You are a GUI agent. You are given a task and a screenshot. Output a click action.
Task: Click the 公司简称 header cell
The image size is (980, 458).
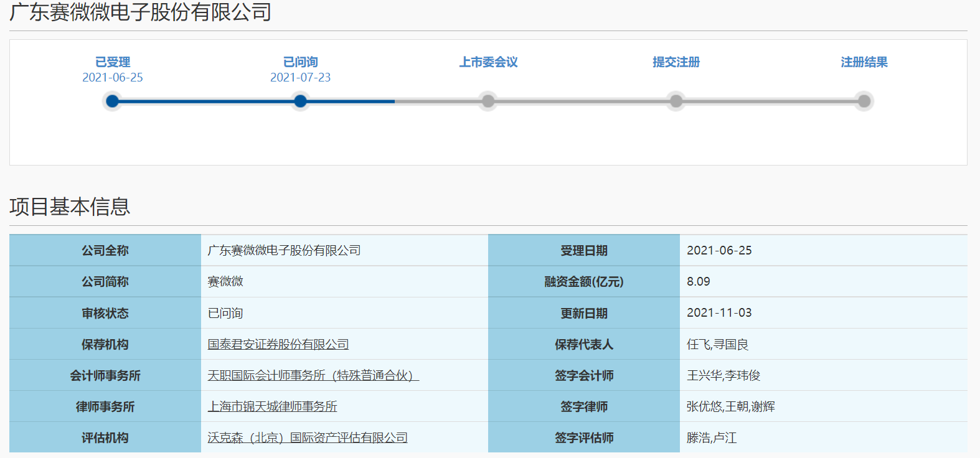point(105,281)
